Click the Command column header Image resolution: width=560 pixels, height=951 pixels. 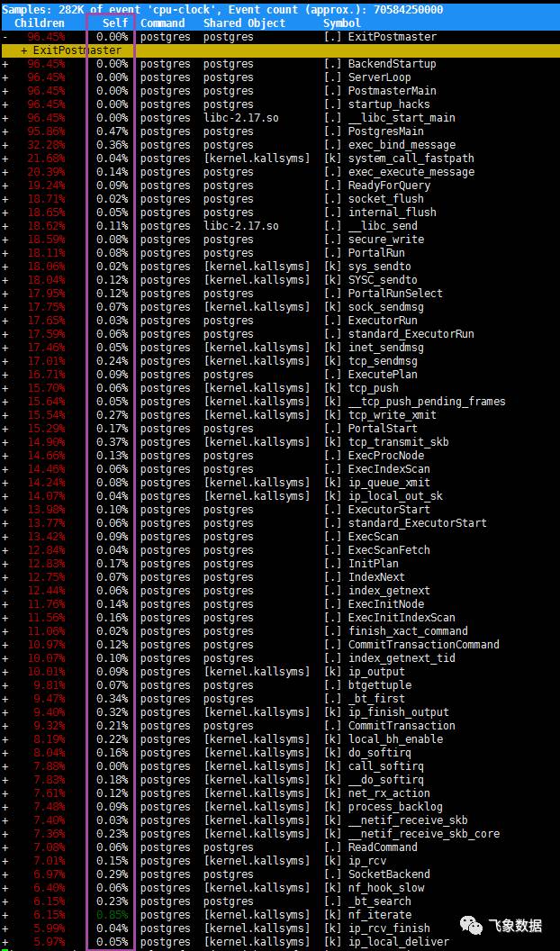coord(162,23)
